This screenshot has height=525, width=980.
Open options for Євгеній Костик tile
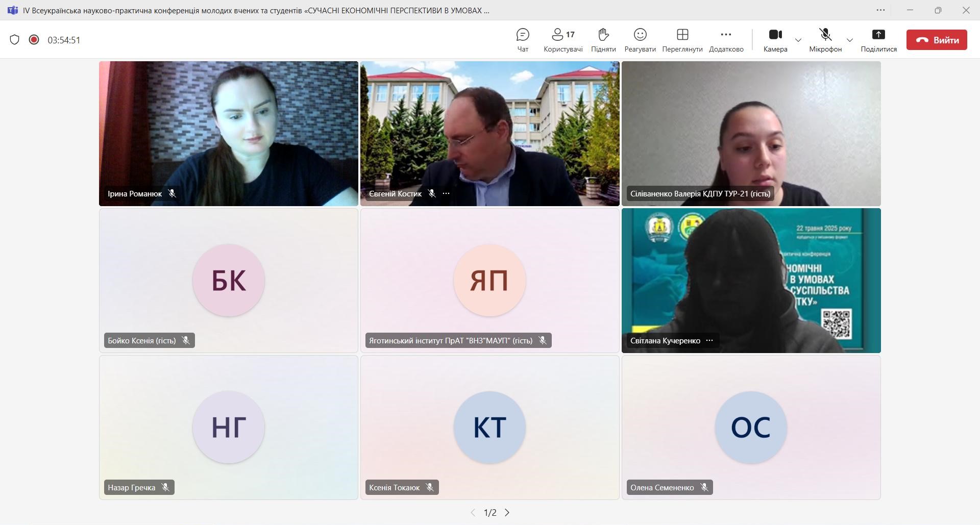pos(446,194)
